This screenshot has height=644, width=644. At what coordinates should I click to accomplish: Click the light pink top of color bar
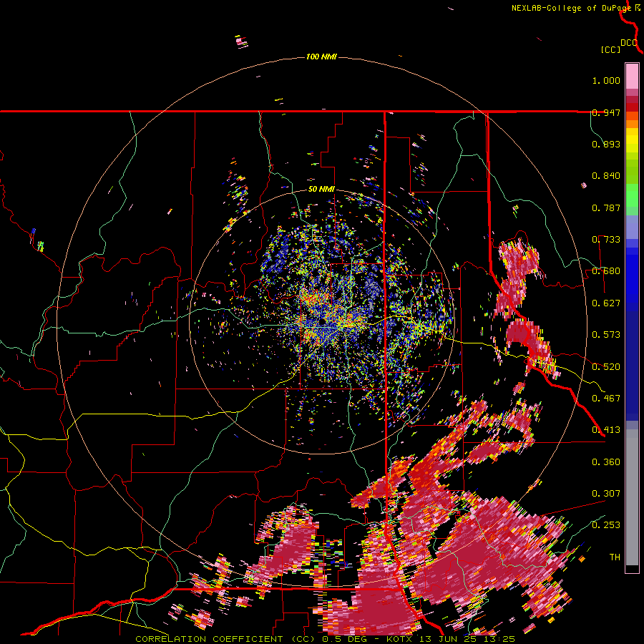[x=632, y=76]
